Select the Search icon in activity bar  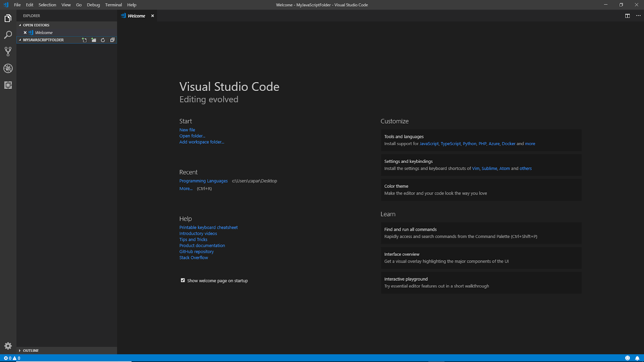pos(8,35)
